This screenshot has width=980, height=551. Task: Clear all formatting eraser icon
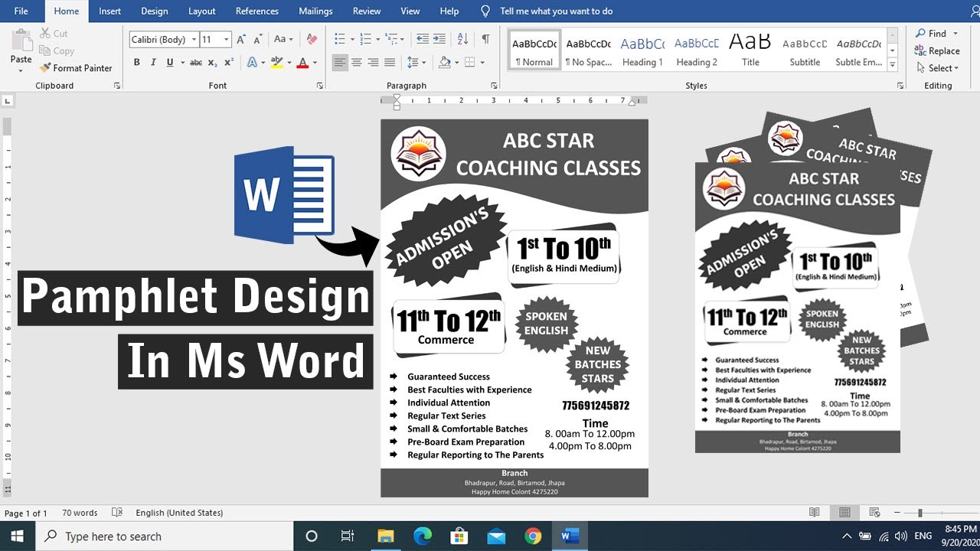312,39
